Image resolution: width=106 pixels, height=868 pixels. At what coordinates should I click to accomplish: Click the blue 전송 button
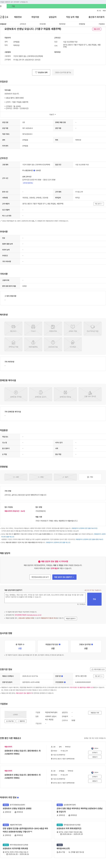94,599
